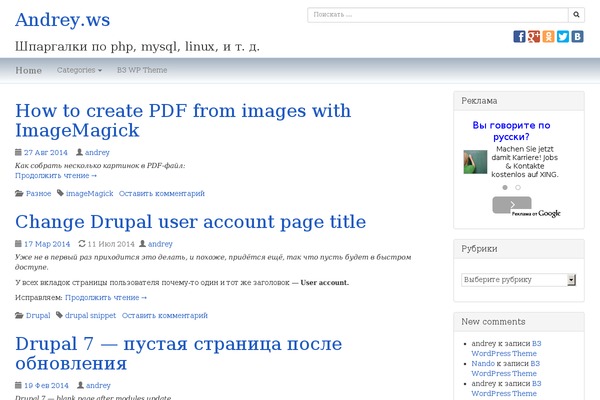Image resolution: width=600 pixels, height=400 pixels.
Task: Click the date link 19 Фев 2014
Action: [46, 385]
